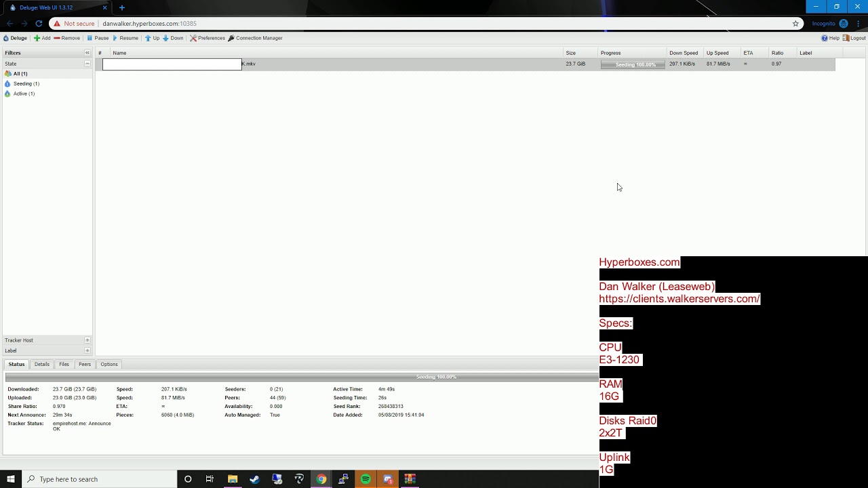Click the empirehost.me tracker status text

click(81, 426)
